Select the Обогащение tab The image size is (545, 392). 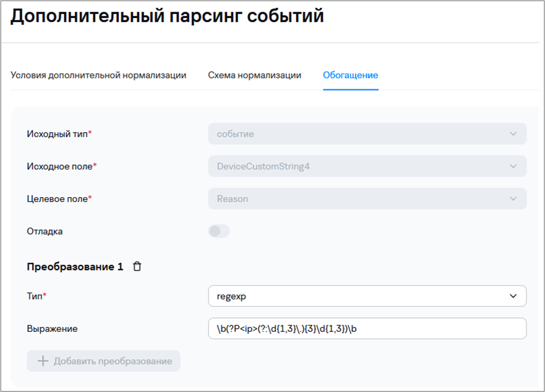pos(351,75)
